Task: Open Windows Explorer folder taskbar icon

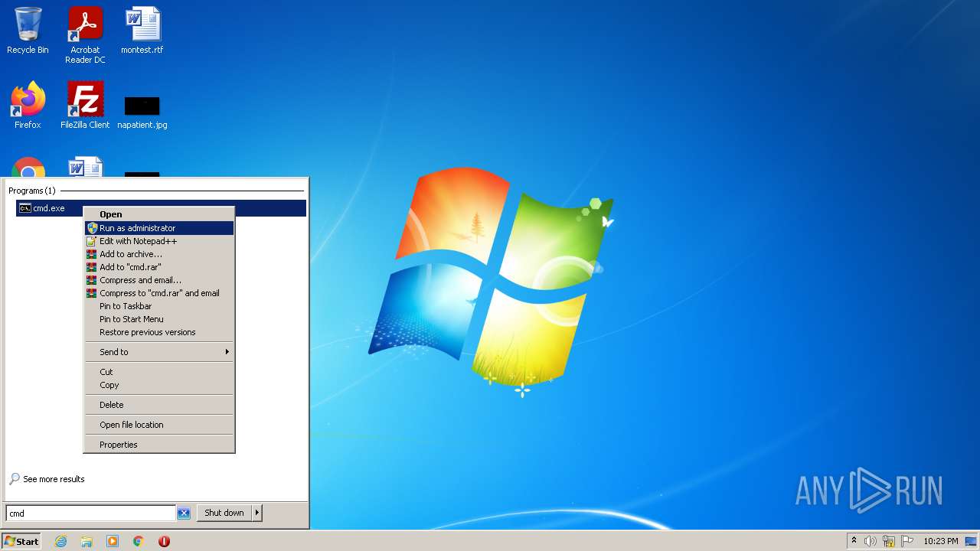Action: coord(87,541)
